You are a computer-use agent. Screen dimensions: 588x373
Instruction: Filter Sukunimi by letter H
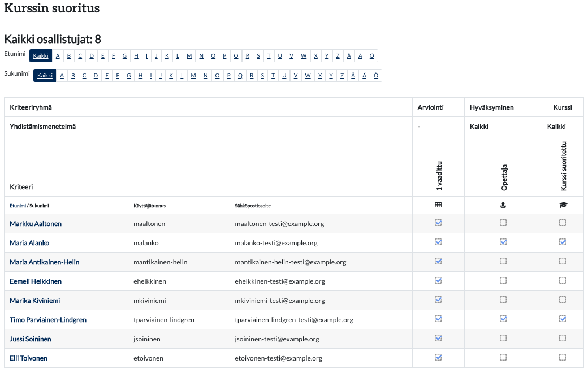tap(140, 76)
